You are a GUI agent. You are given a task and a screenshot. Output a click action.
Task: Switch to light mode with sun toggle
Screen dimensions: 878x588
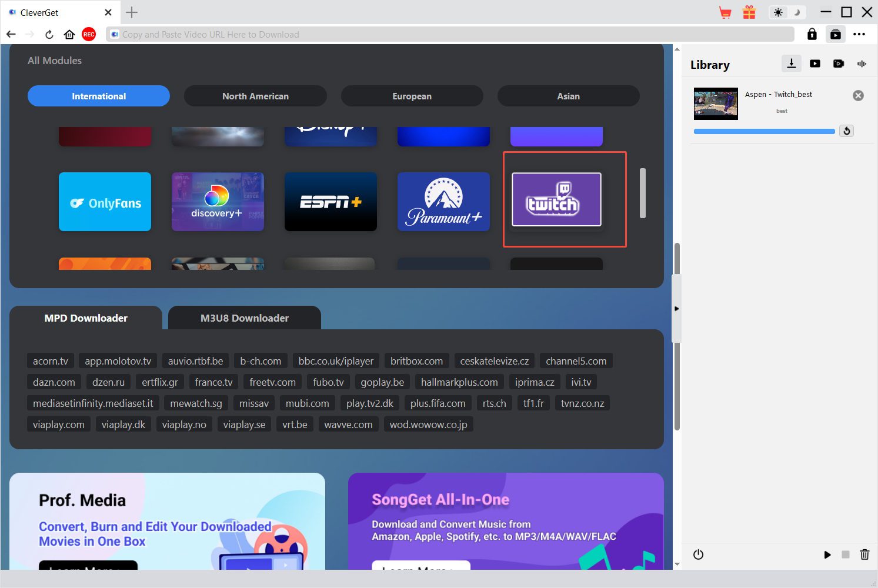pos(778,12)
